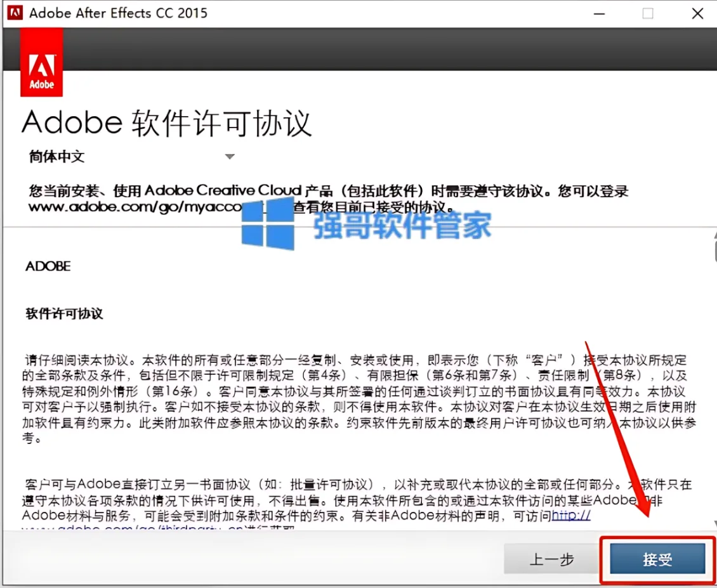717x588 pixels.
Task: Click the 接受 (Accept) button
Action: pos(657,558)
